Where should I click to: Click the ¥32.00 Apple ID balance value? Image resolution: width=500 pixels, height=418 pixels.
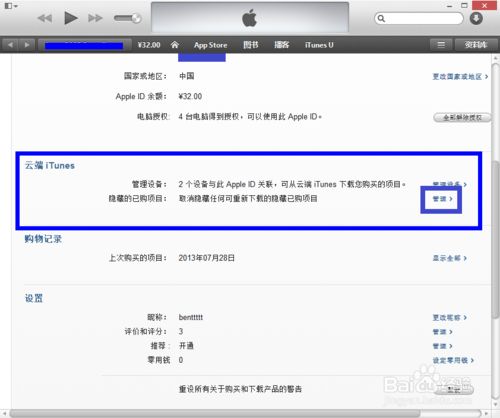pos(190,97)
